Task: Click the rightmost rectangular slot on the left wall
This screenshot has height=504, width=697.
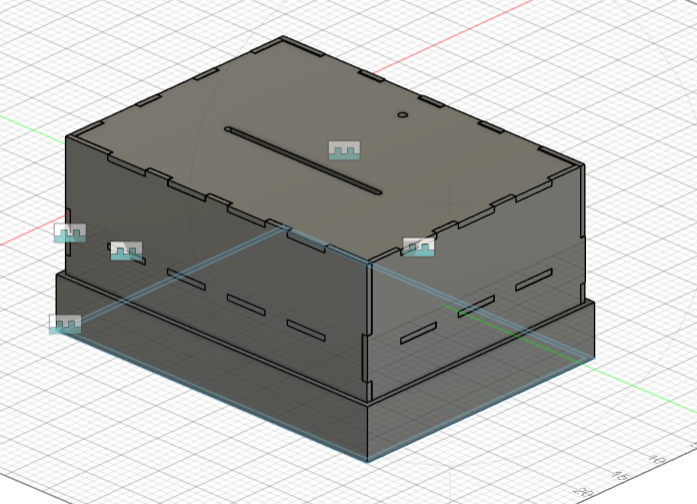Action: (306, 326)
